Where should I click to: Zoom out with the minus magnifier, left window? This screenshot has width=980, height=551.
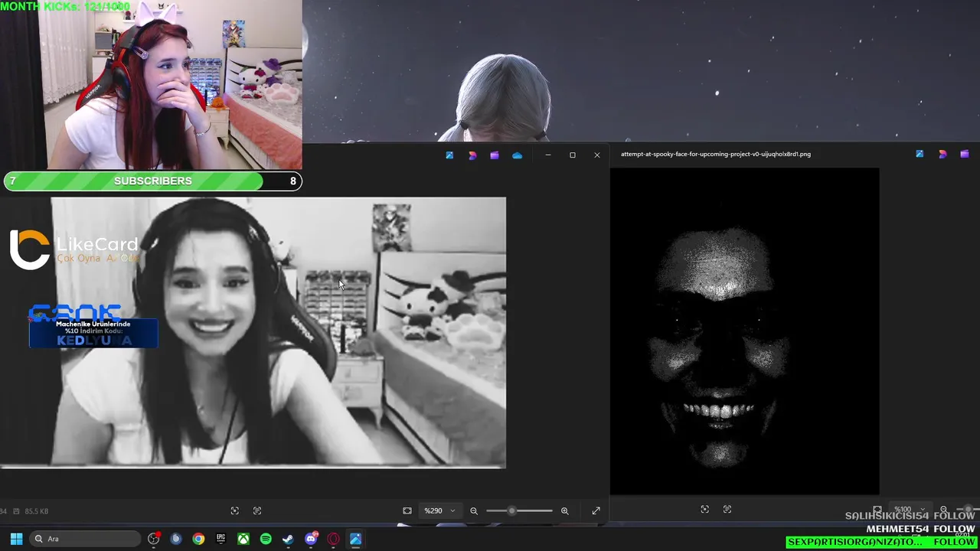click(474, 510)
